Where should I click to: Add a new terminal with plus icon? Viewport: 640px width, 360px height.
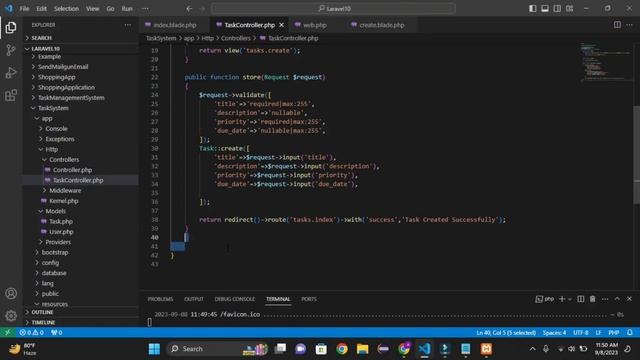(x=562, y=299)
